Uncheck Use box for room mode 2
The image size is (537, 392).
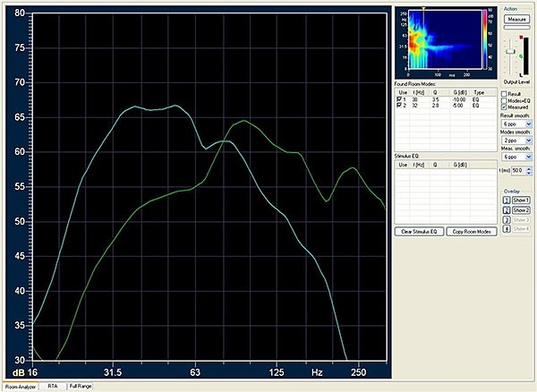click(x=399, y=104)
